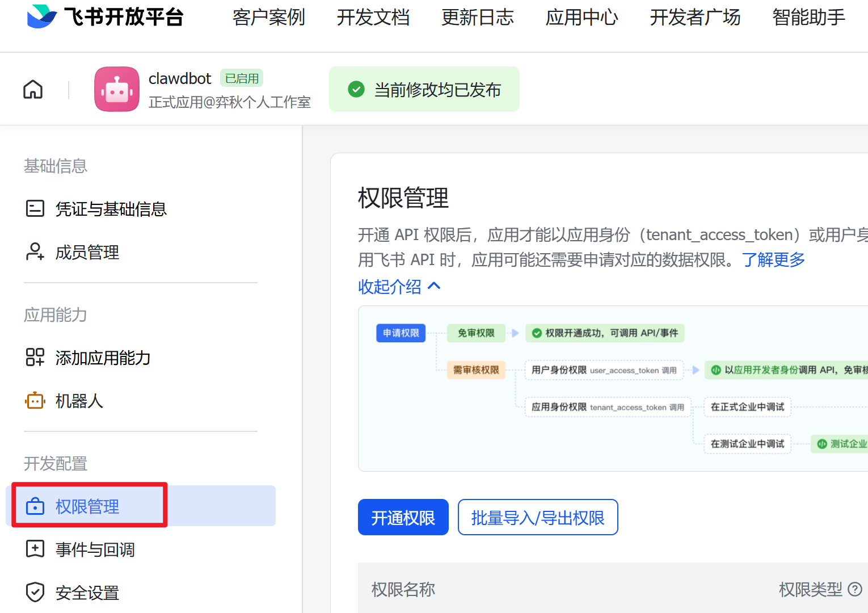Image resolution: width=868 pixels, height=613 pixels.
Task: Click the 成员管理 person icon
Action: click(x=35, y=252)
